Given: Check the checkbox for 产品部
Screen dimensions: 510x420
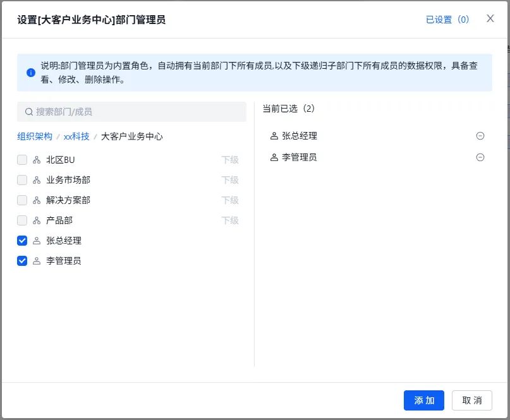Looking at the screenshot, I should [x=22, y=220].
